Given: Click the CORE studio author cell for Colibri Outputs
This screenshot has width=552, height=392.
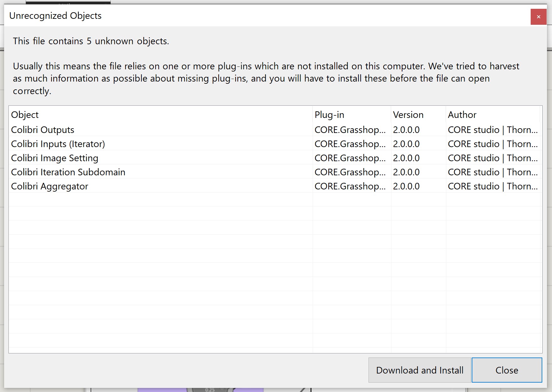Looking at the screenshot, I should (493, 130).
